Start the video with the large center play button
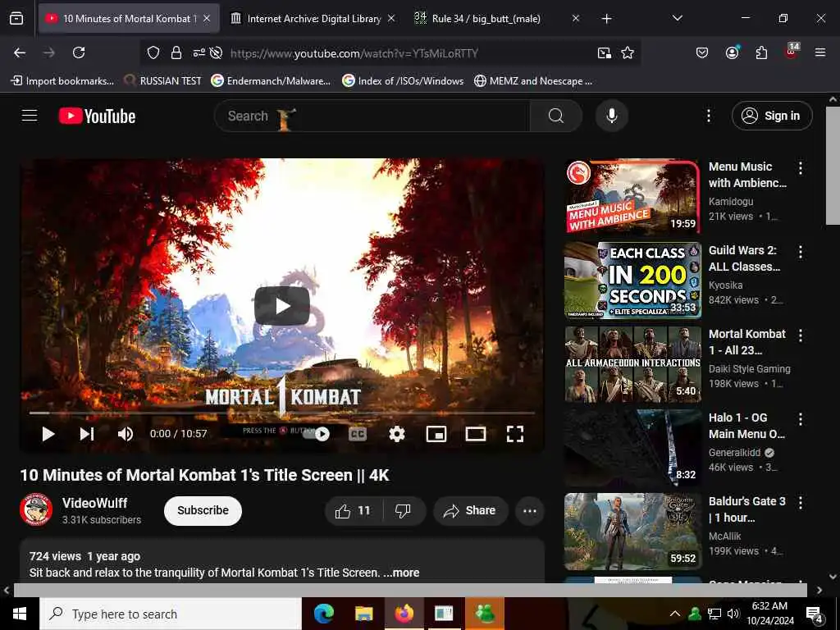 click(282, 306)
